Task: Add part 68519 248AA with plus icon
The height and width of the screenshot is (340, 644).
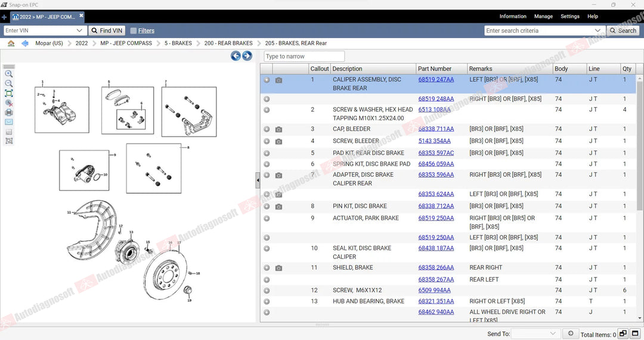Action: point(267,99)
